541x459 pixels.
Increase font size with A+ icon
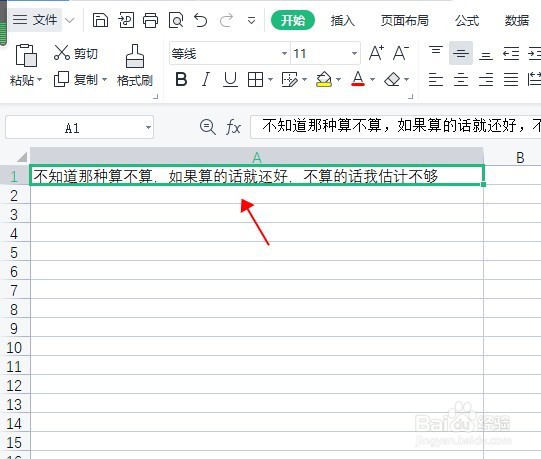tap(376, 53)
